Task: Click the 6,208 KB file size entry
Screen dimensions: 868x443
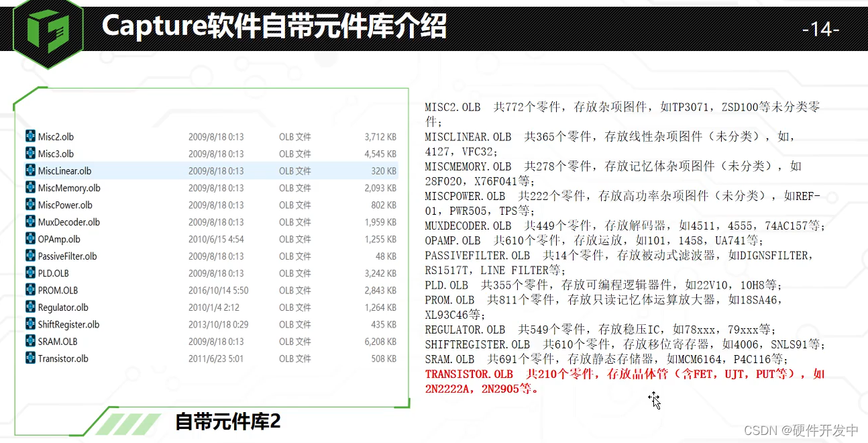Action: click(x=380, y=342)
